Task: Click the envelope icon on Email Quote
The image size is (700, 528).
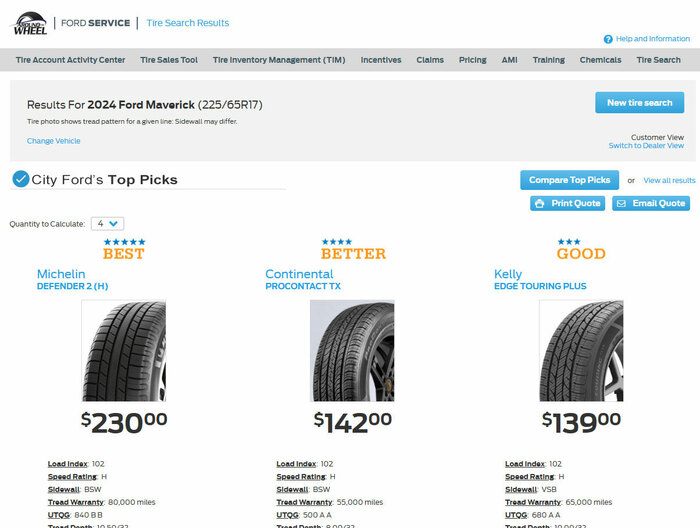Action: click(x=621, y=203)
